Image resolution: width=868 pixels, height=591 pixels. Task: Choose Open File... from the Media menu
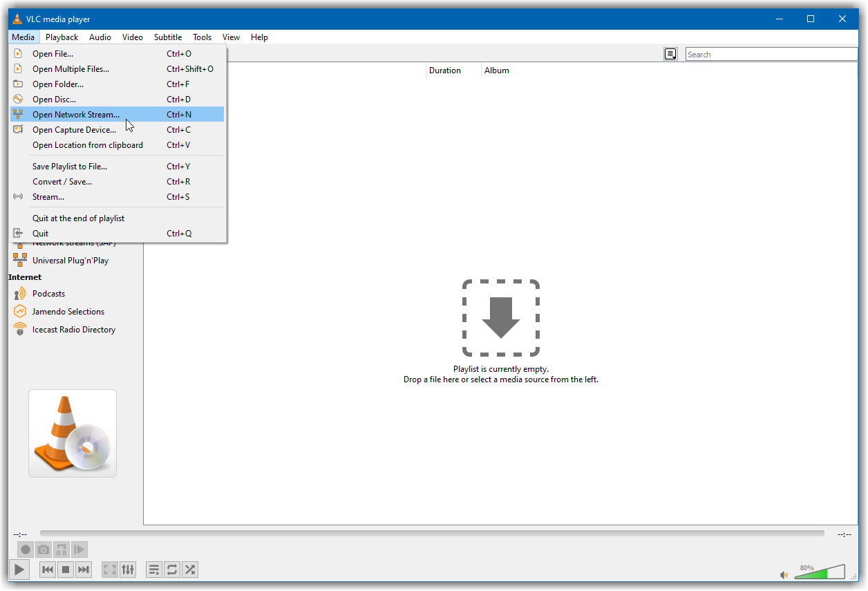coord(117,54)
